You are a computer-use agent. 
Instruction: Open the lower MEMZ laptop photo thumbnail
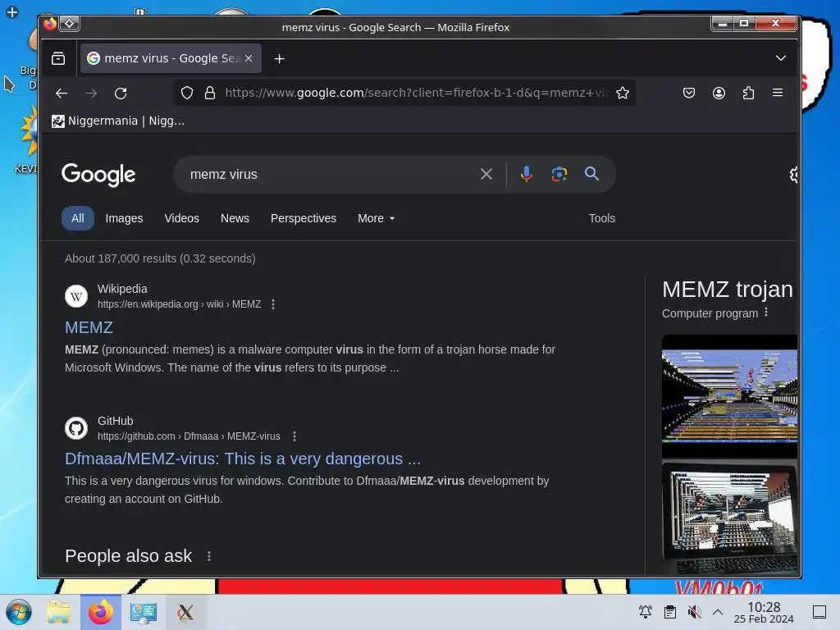(729, 518)
